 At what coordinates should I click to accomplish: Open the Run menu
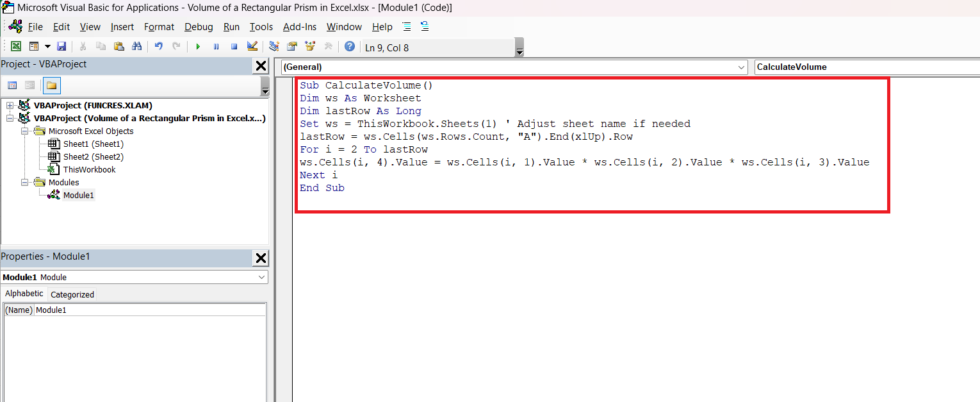pyautogui.click(x=231, y=27)
